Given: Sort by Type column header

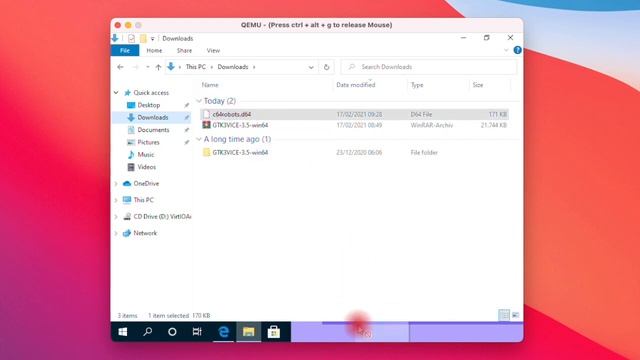Looking at the screenshot, I should (417, 85).
